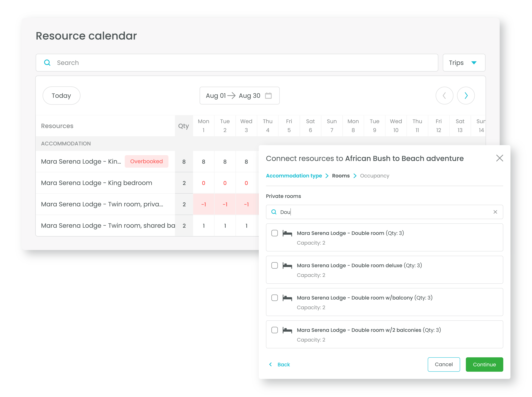The image size is (532, 397).
Task: Go to the previous date range with the left arrow
Action: (444, 96)
